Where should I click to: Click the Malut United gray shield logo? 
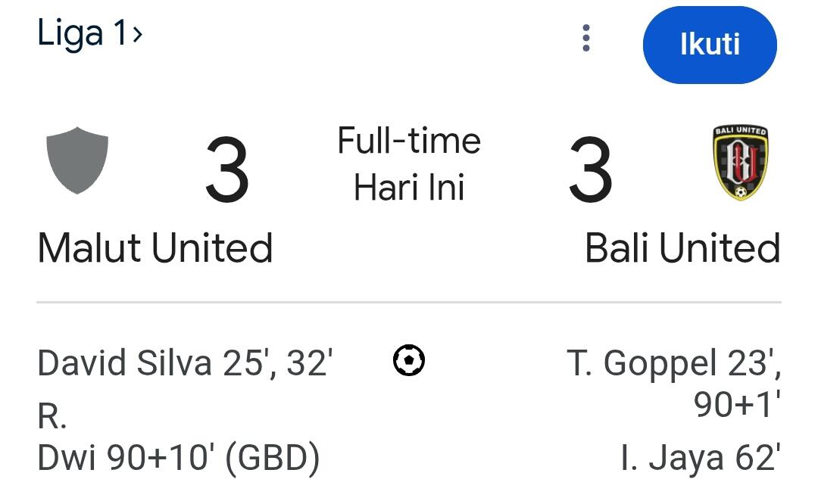tap(77, 160)
